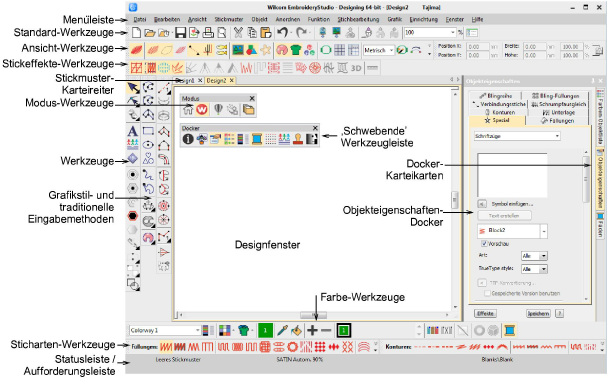
Task: Show the grid icon in view toolbar
Action: 340,50
